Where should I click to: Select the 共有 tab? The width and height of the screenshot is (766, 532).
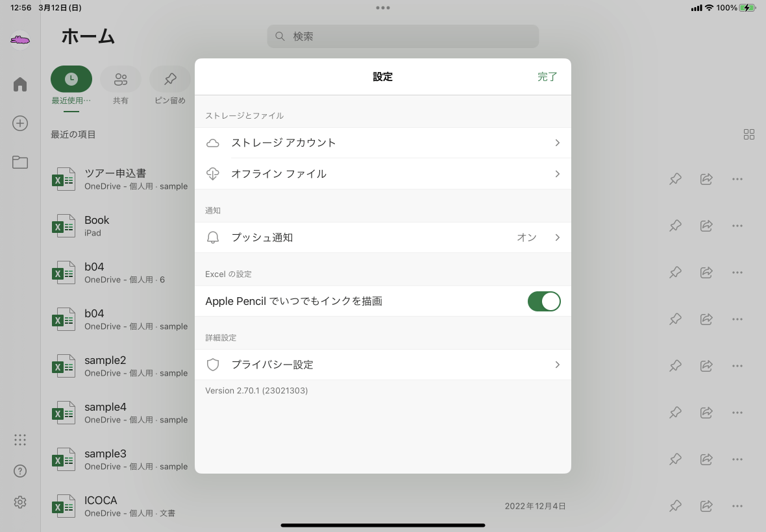click(x=121, y=86)
